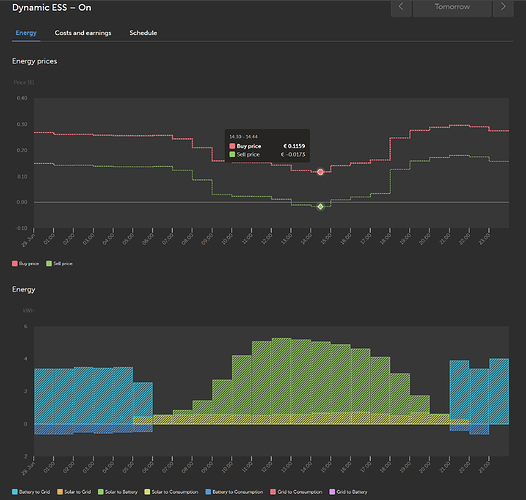The height and width of the screenshot is (500, 526).
Task: Toggle Solar to Consumption legend entry
Action: (171, 492)
